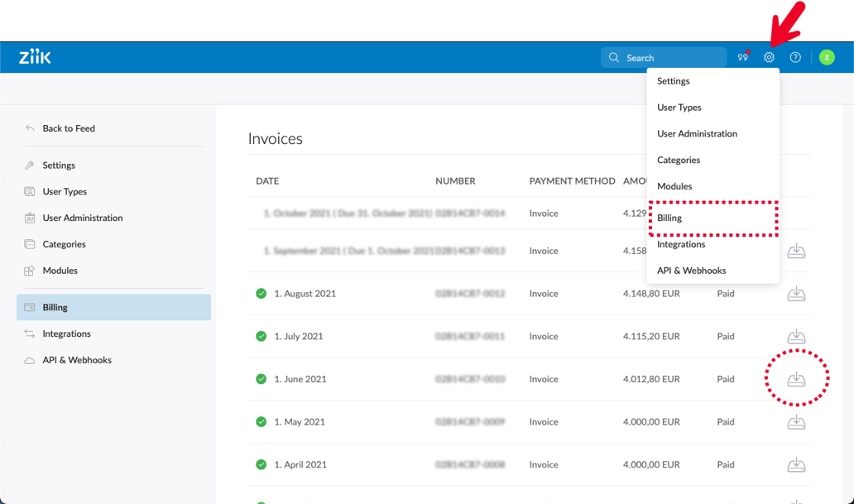Download the 1. May 2021 invoice
The image size is (854, 504).
tap(796, 422)
